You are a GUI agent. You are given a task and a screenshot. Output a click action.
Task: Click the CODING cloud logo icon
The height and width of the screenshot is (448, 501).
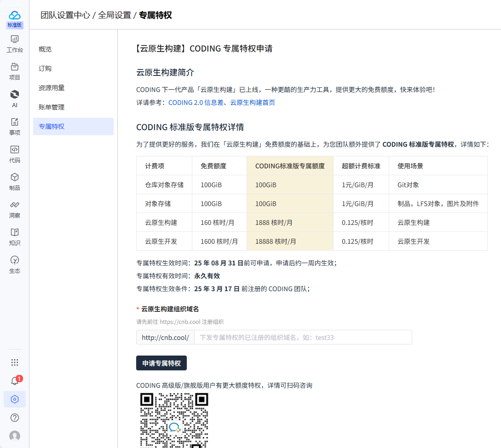coord(15,15)
